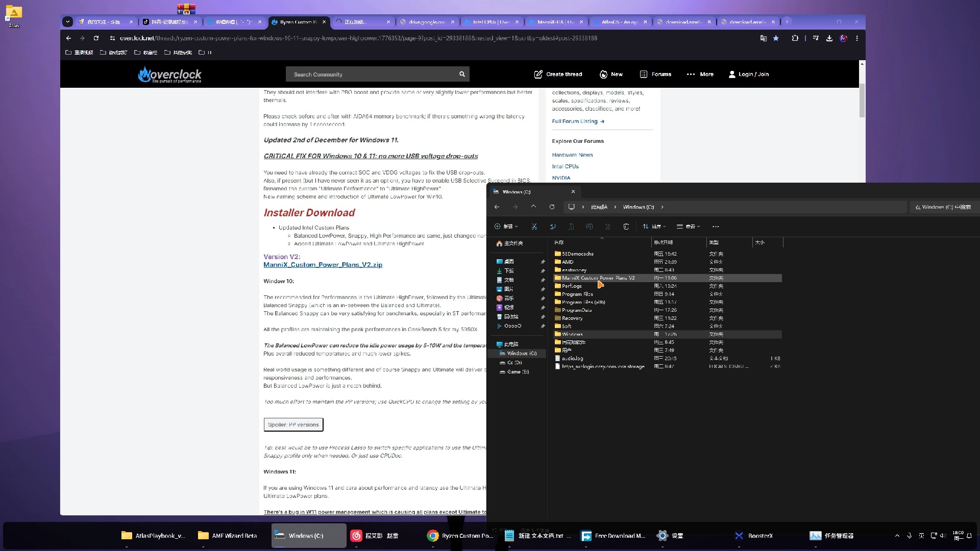Viewport: 980px width, 551px height.
Task: Click Windows (C:) breadcrumb segment
Action: [x=638, y=207]
